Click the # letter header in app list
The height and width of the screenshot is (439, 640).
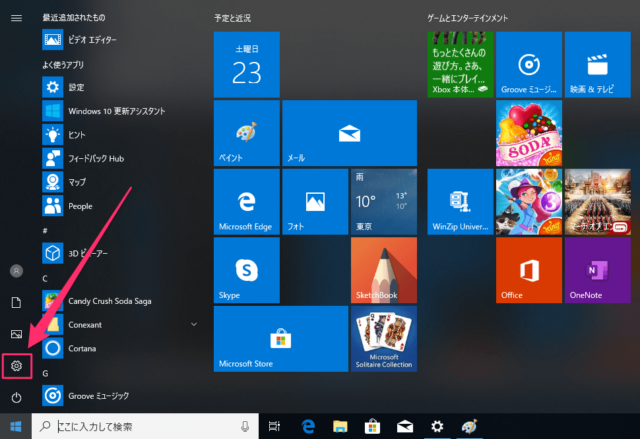pyautogui.click(x=45, y=231)
